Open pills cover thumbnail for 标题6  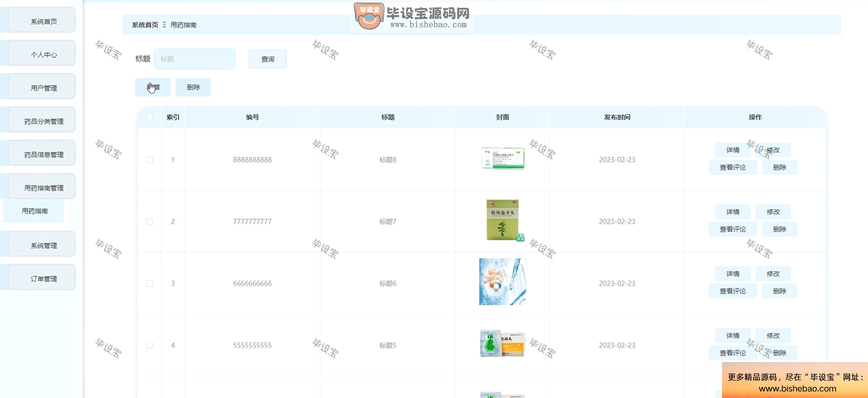point(502,282)
